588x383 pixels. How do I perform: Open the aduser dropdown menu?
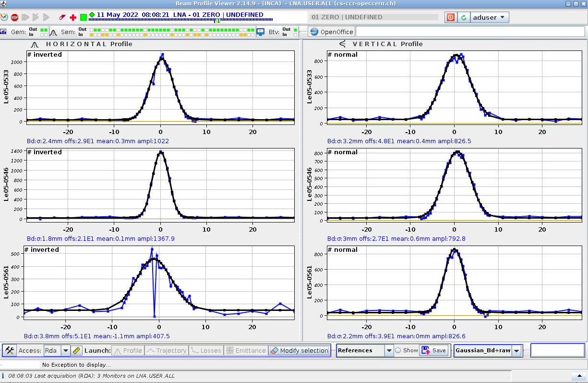pyautogui.click(x=489, y=17)
